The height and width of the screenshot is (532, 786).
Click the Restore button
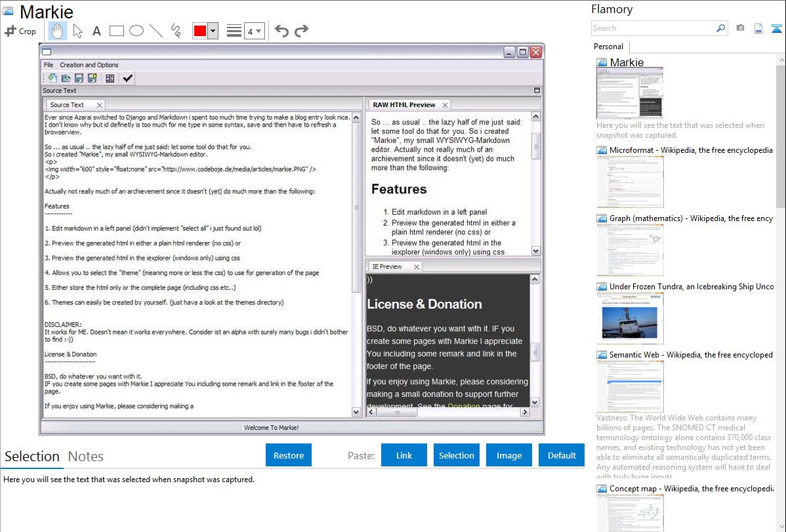pos(289,455)
